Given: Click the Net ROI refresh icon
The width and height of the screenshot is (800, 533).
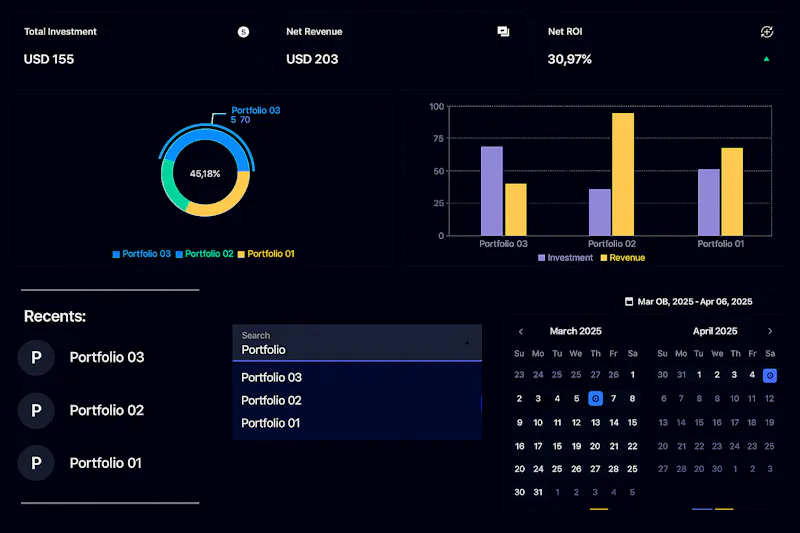Looking at the screenshot, I should pyautogui.click(x=766, y=32).
